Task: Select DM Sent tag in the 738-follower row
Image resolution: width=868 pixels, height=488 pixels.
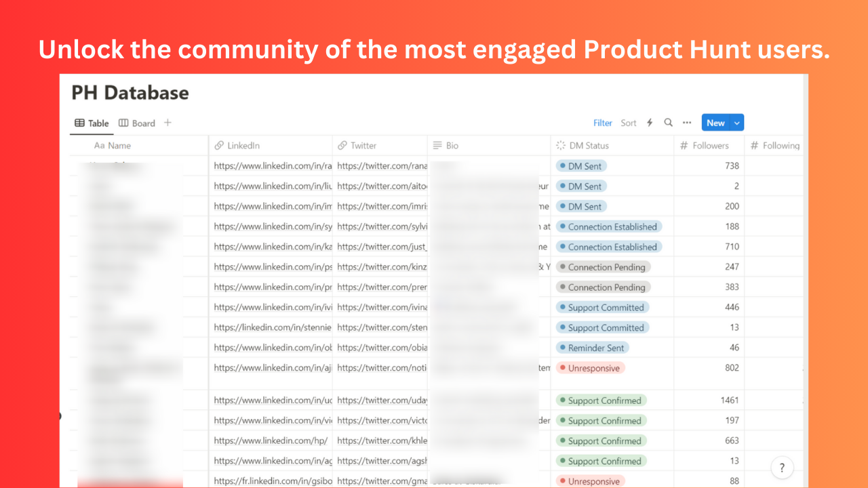Action: click(x=581, y=166)
